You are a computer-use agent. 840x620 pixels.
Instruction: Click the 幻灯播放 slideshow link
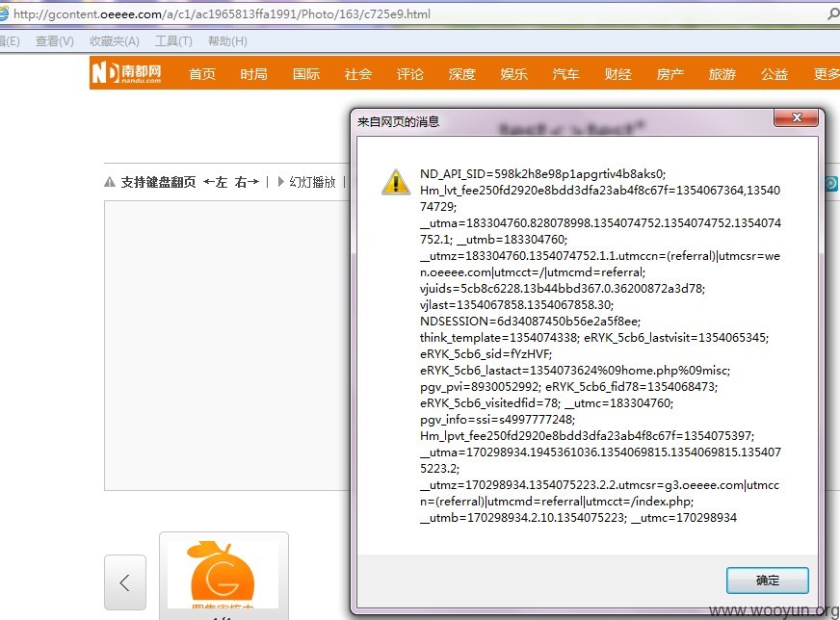312,182
